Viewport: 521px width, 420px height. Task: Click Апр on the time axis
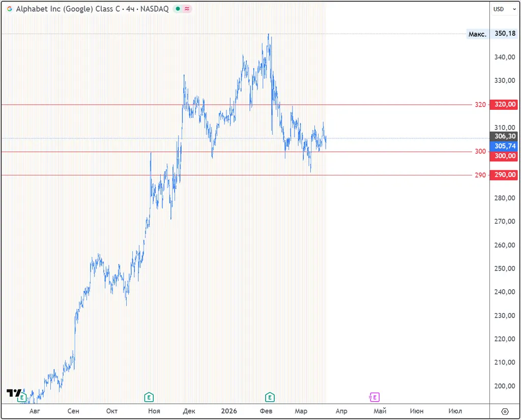(x=341, y=411)
